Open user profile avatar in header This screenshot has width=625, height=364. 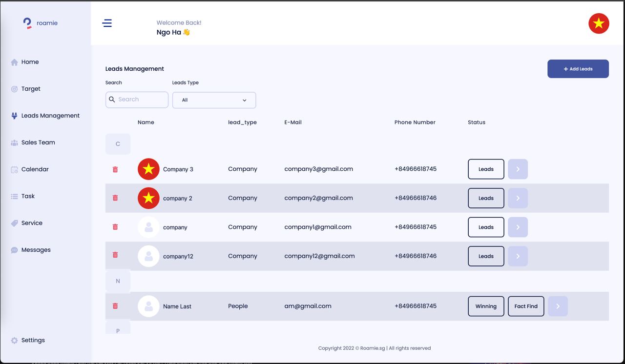[599, 23]
